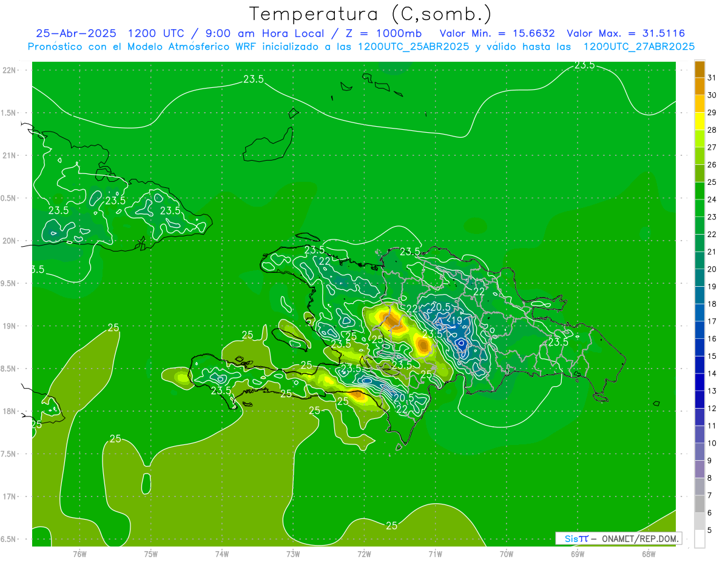Image resolution: width=728 pixels, height=562 pixels.
Task: Click the '31' value on the color legend
Action: click(x=712, y=78)
